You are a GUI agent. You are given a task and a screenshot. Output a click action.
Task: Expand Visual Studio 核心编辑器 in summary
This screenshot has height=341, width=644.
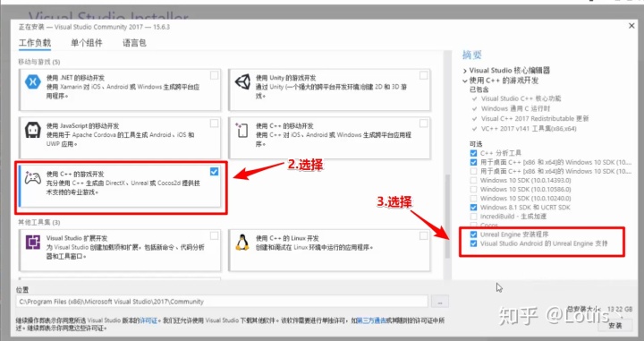tap(465, 71)
